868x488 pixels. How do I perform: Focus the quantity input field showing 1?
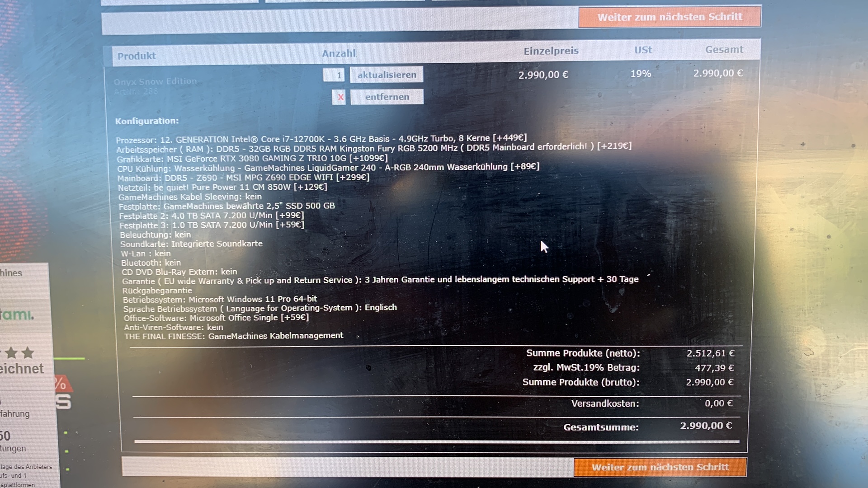click(x=334, y=75)
